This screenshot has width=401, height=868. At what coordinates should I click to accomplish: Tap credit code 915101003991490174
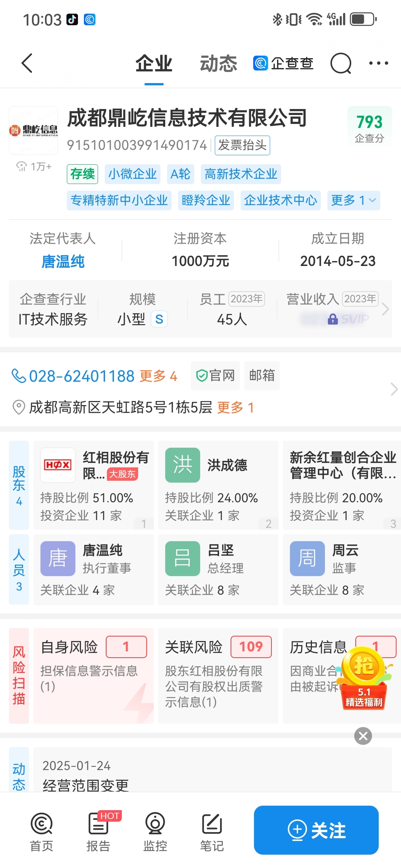(x=137, y=145)
